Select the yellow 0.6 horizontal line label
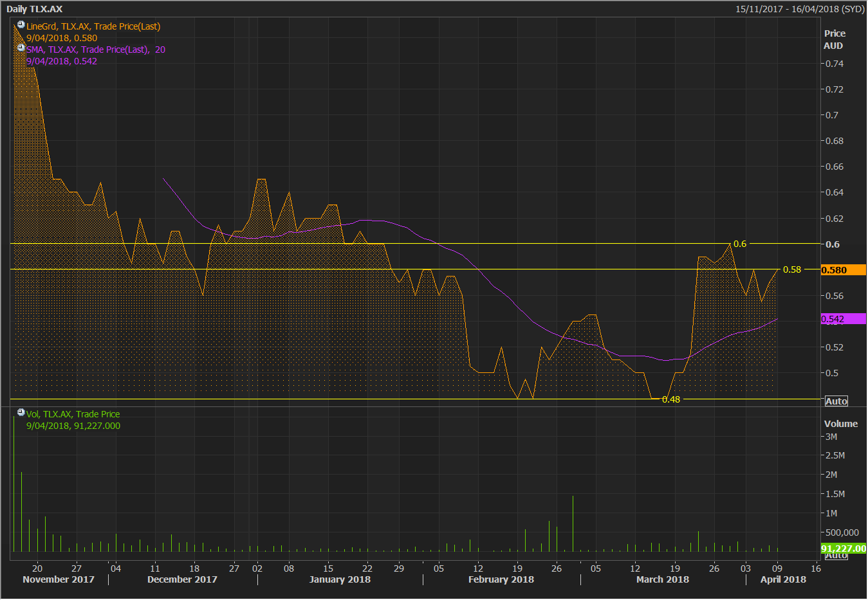This screenshot has height=600, width=868. [x=740, y=244]
